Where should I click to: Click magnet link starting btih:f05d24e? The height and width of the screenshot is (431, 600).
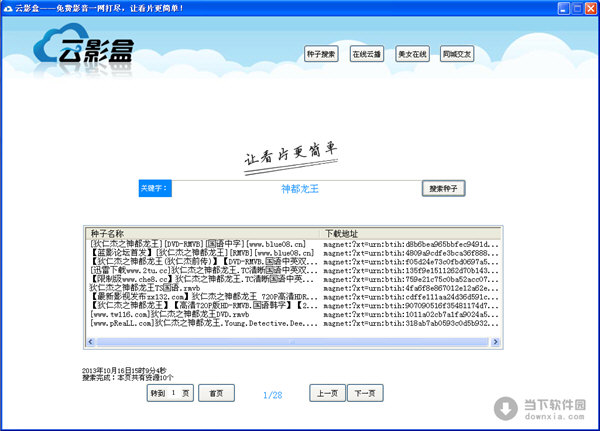pyautogui.click(x=411, y=262)
